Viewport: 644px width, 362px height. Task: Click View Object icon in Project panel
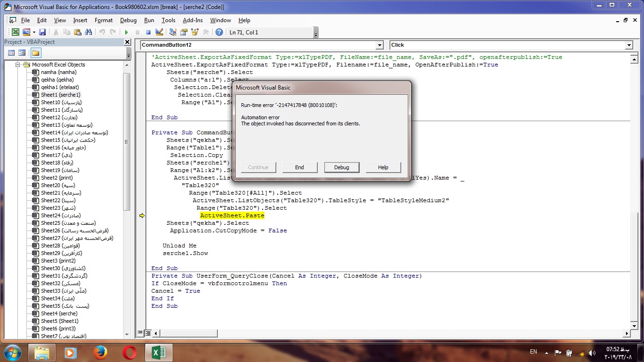pyautogui.click(x=22, y=53)
